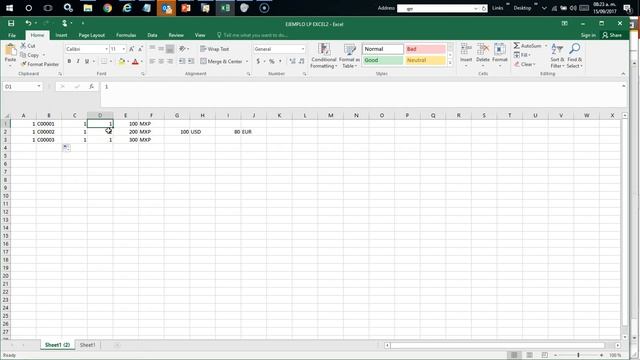Open Sort & Filter menu

557,56
